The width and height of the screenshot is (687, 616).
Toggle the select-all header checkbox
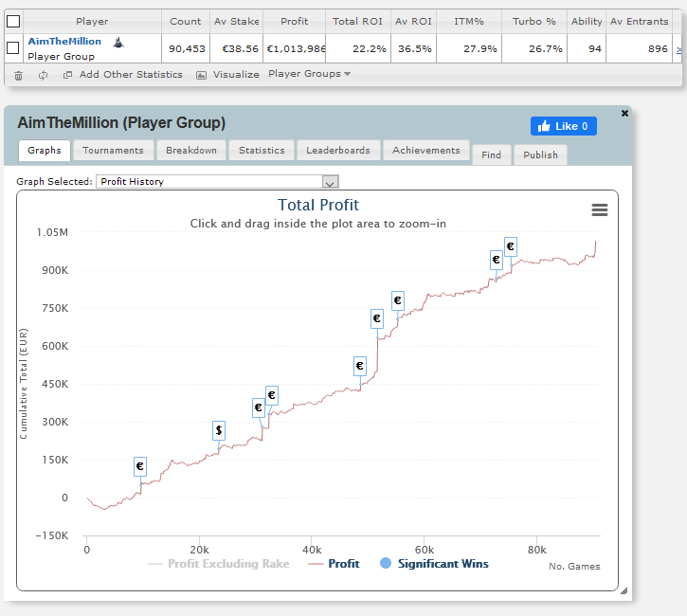[13, 21]
